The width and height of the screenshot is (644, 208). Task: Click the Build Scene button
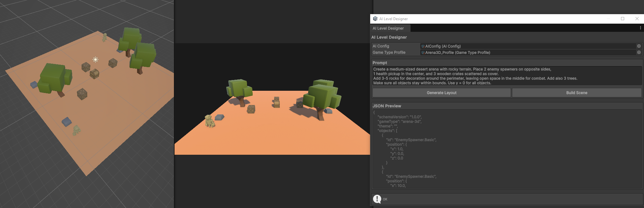pos(577,93)
